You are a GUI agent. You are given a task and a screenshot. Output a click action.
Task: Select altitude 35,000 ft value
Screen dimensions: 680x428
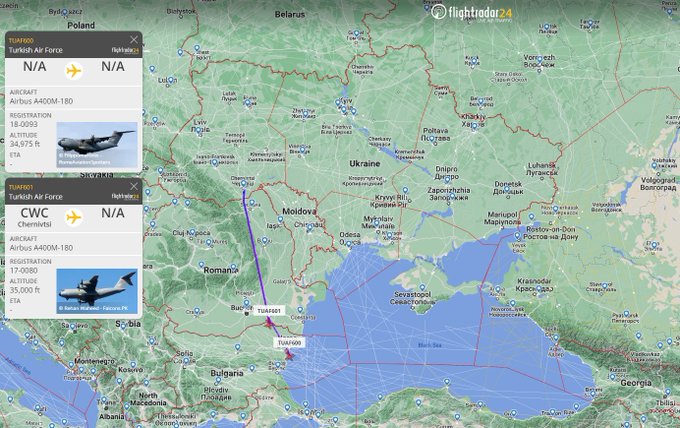tap(25, 290)
